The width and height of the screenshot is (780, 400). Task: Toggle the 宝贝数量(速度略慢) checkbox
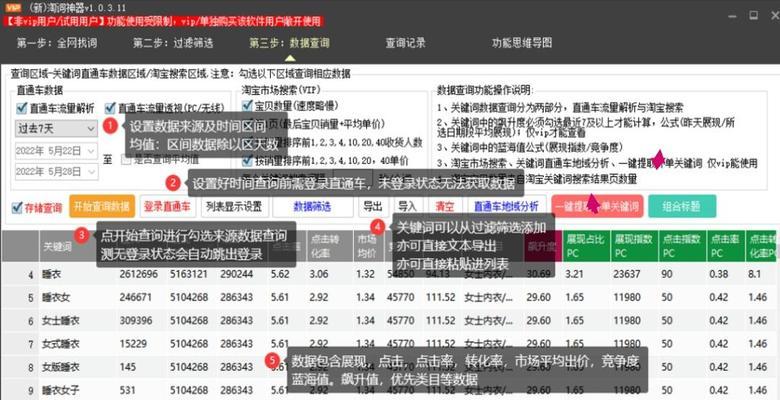click(x=247, y=105)
